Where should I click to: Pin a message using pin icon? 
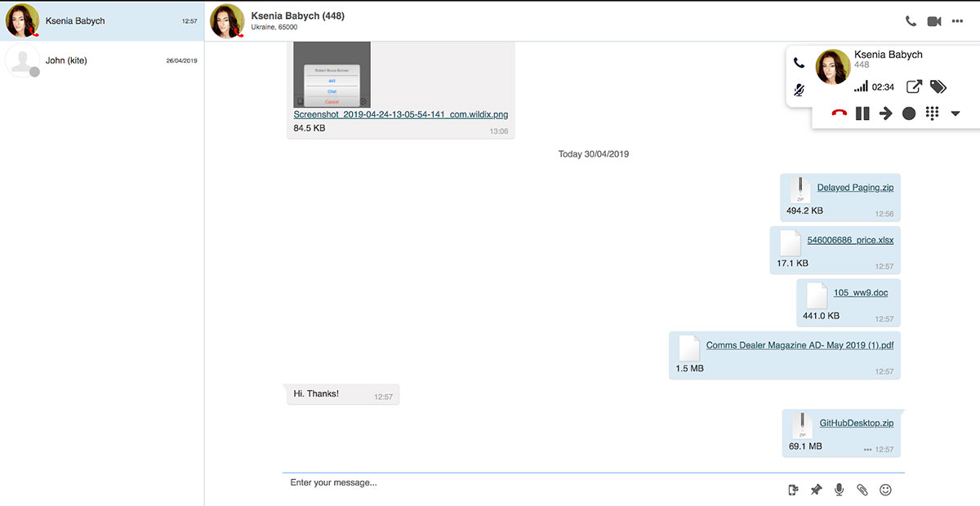click(x=816, y=489)
